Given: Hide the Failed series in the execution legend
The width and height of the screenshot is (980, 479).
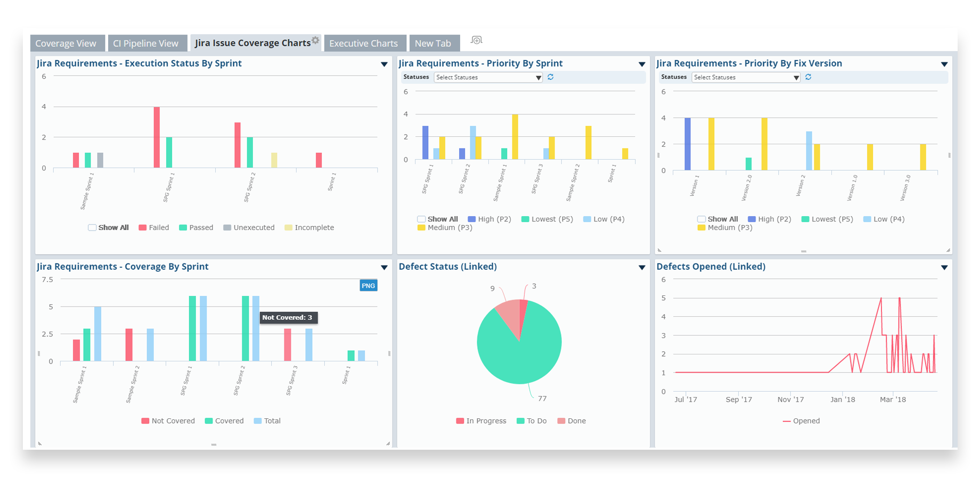Looking at the screenshot, I should 154,227.
